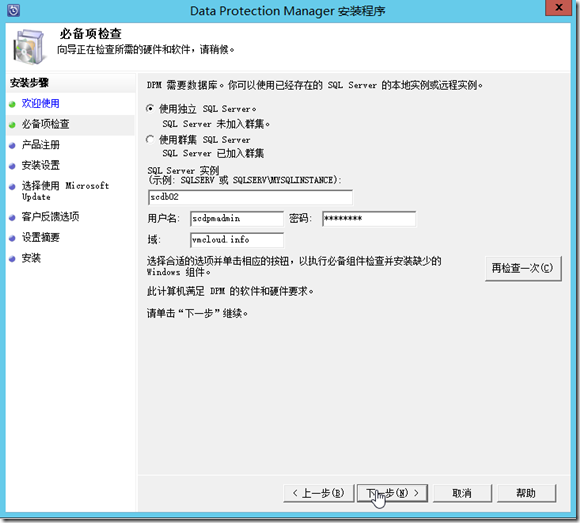Click the DPM title bar app icon
This screenshot has height=523, width=580.
(x=13, y=10)
